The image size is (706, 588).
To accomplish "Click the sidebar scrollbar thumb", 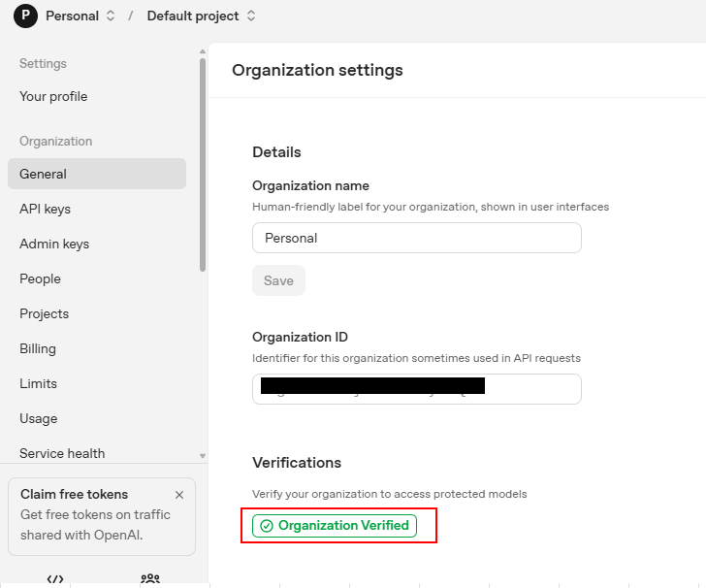I will pos(203,165).
